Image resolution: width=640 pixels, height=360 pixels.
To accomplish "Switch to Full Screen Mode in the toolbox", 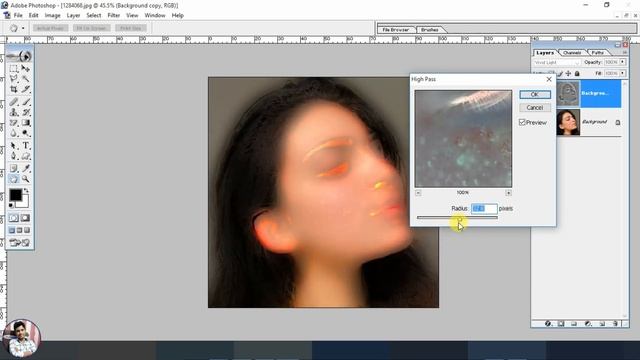I will (x=27, y=230).
